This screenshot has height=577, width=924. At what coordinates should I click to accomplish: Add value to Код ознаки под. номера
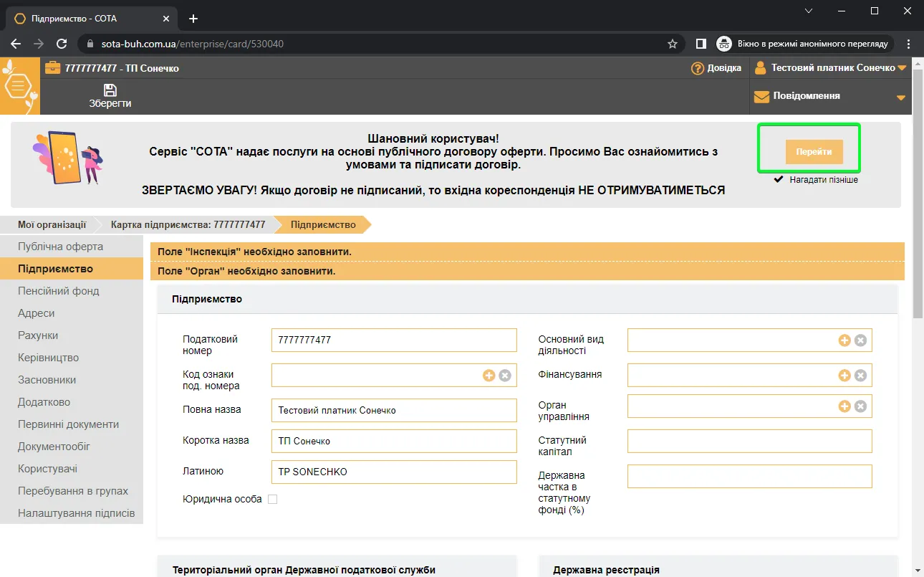[489, 375]
